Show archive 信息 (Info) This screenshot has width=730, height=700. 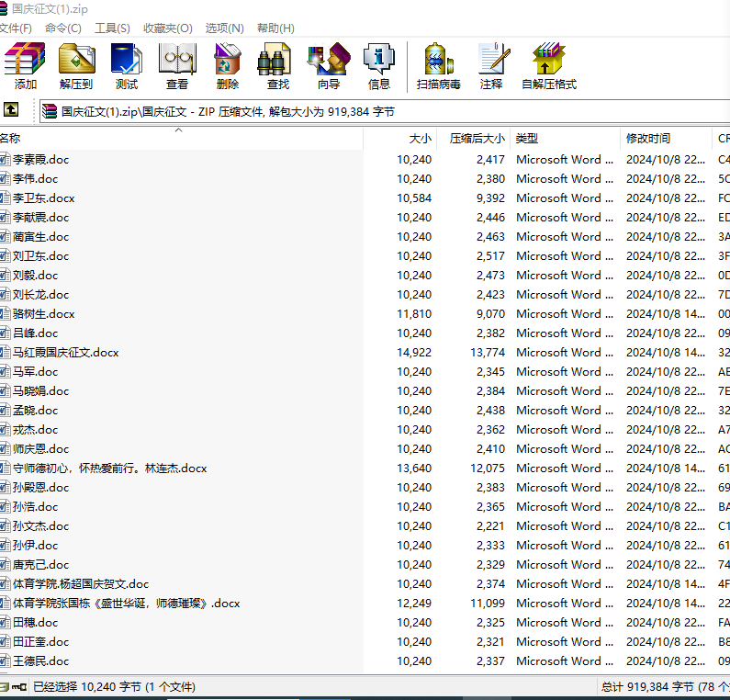pyautogui.click(x=379, y=65)
